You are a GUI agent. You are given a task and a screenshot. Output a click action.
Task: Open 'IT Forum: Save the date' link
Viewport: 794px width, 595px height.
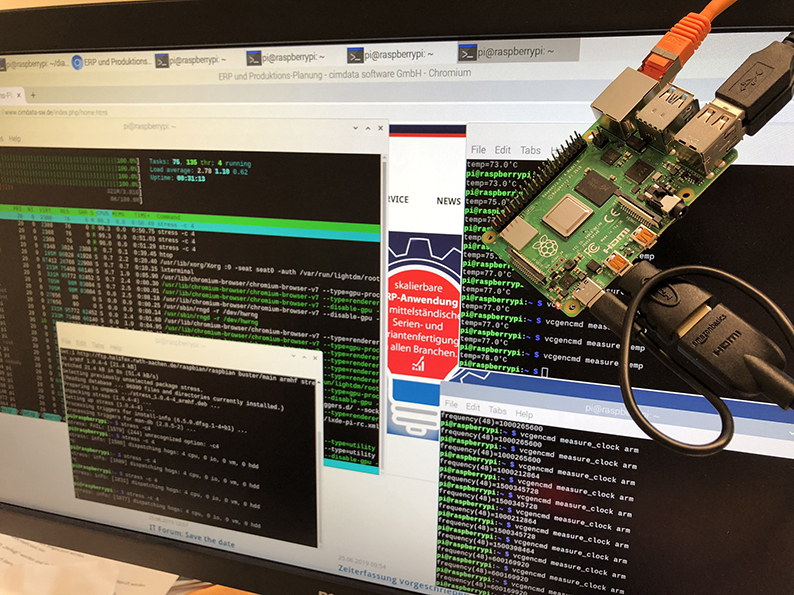click(x=192, y=535)
